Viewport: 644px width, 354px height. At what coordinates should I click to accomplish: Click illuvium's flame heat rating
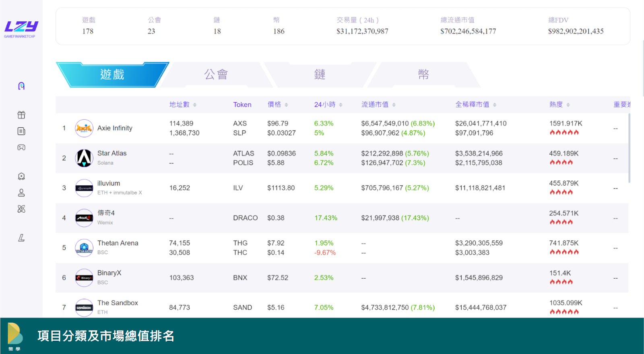click(561, 192)
